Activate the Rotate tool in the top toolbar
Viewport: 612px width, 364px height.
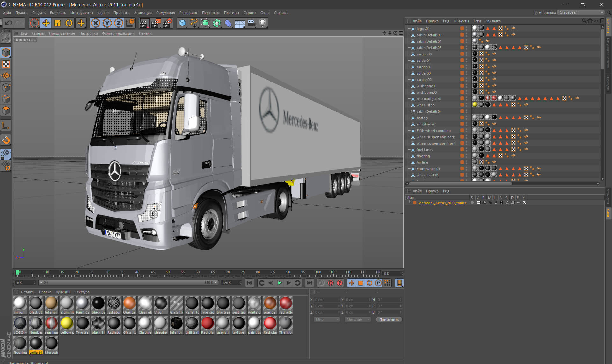click(x=69, y=23)
